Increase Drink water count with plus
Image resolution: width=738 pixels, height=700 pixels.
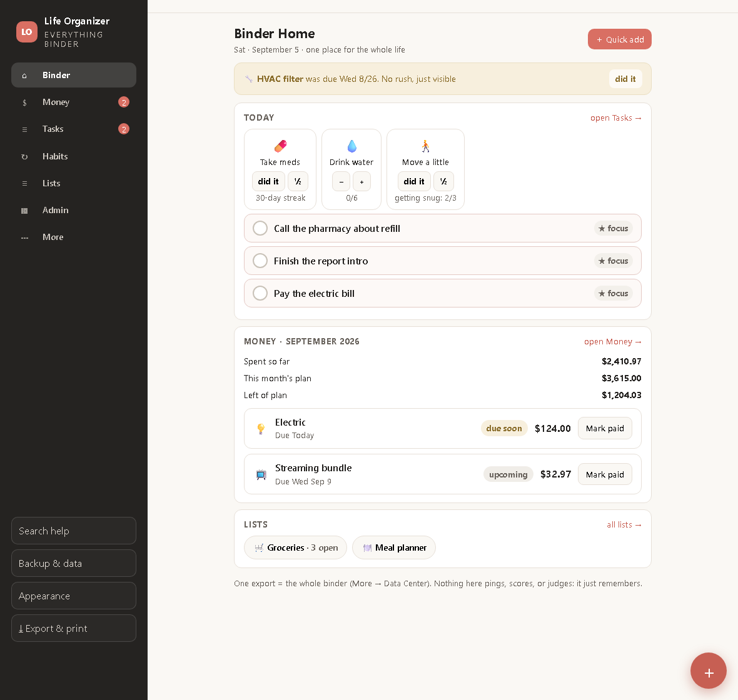pos(361,182)
